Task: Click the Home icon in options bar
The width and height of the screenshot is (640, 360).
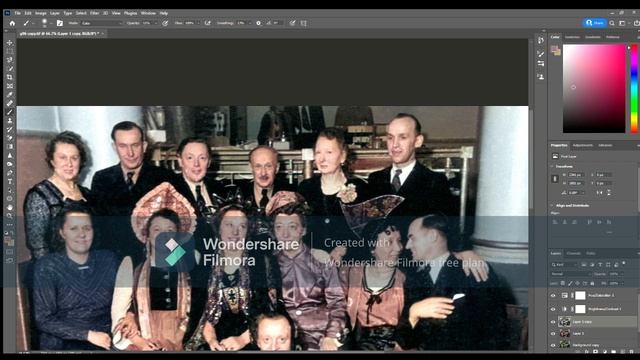Action: [x=12, y=23]
